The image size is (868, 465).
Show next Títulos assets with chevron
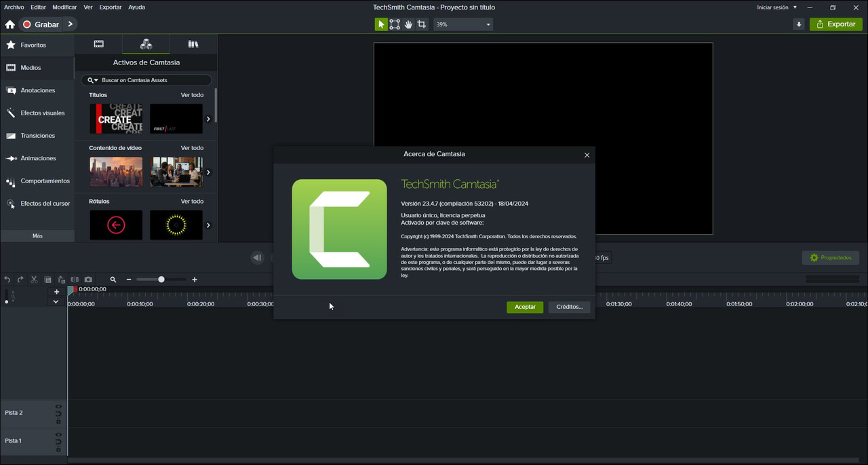click(x=208, y=119)
